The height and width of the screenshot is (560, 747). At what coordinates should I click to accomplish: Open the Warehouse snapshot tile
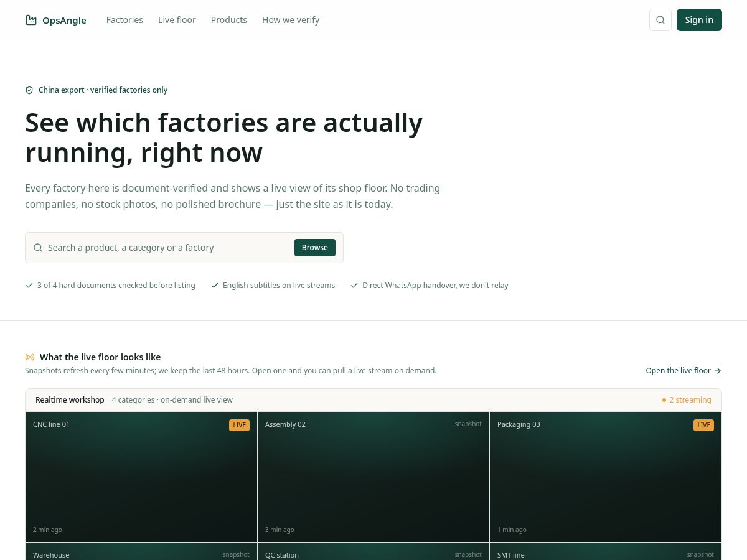[141, 551]
